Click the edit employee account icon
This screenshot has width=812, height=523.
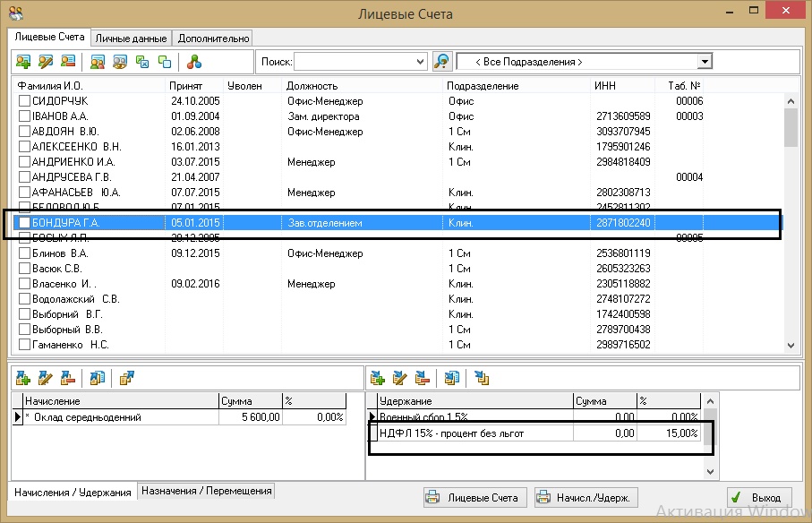[x=45, y=62]
